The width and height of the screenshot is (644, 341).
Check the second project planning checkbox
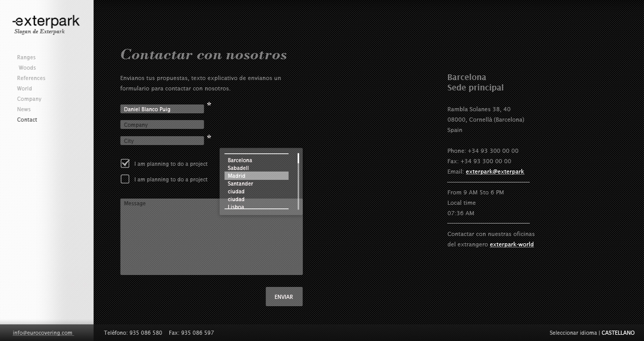[x=125, y=179]
